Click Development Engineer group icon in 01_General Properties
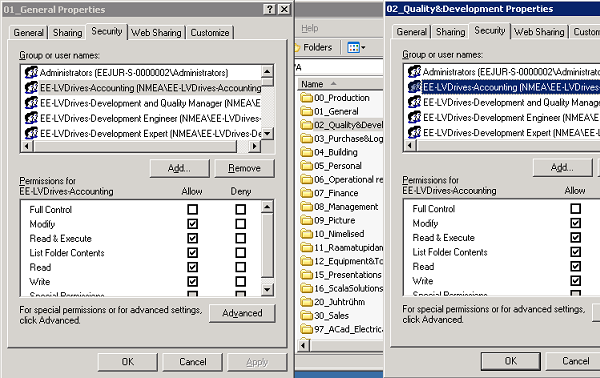This screenshot has width=600, height=378. (31, 118)
